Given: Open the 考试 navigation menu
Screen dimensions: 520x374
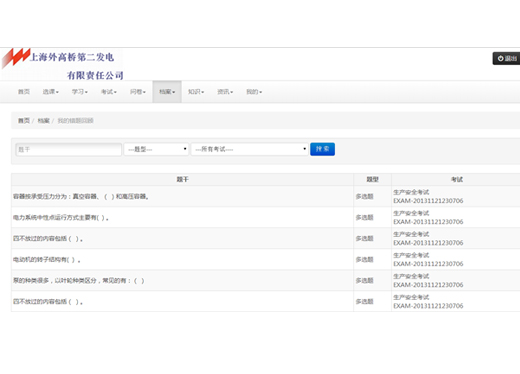Looking at the screenshot, I should 109,92.
